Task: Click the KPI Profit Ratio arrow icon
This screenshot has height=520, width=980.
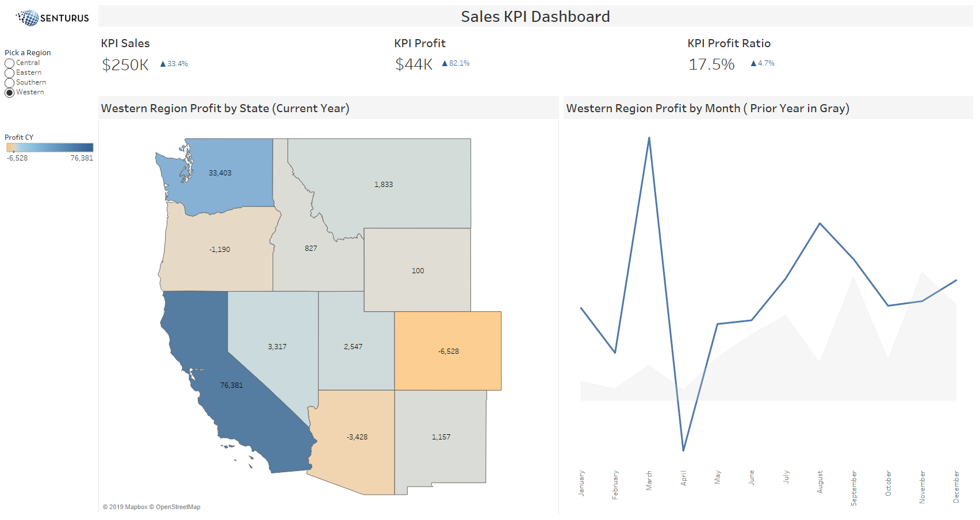Action: point(753,63)
